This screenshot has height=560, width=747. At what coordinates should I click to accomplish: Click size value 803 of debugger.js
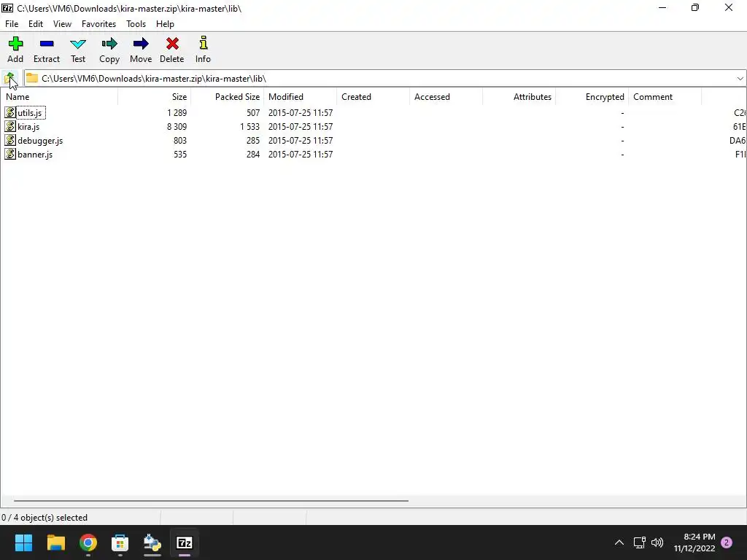coord(180,141)
